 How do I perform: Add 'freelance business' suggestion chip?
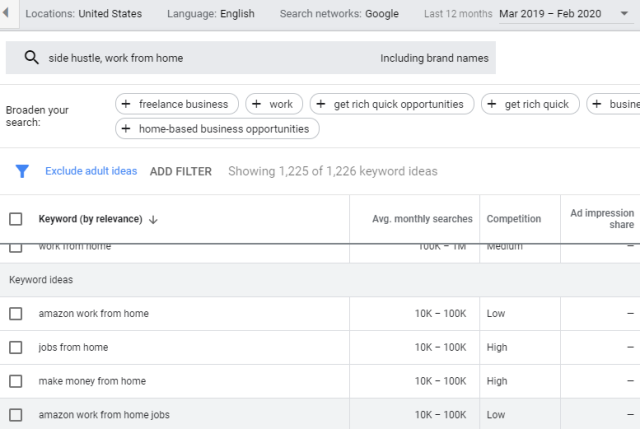[x=177, y=104]
